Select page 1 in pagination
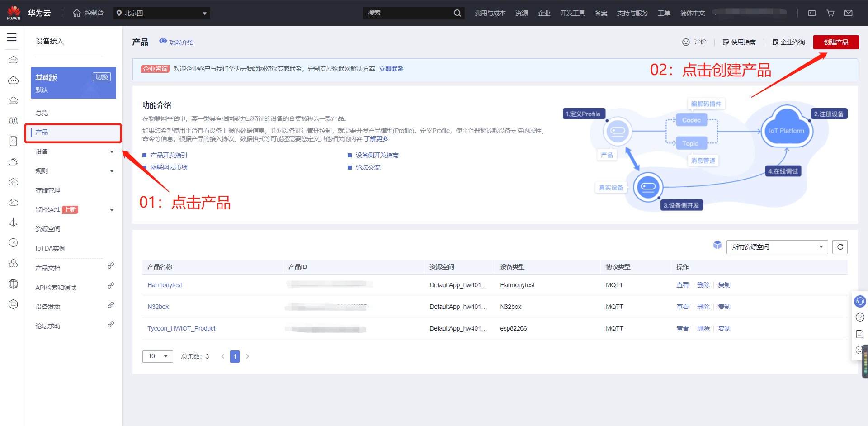Image resolution: width=868 pixels, height=426 pixels. 235,356
